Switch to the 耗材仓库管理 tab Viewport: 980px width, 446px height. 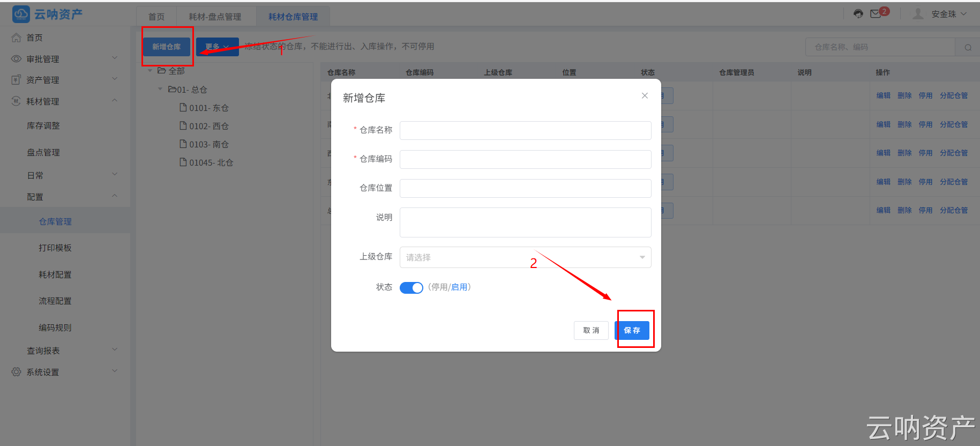tap(293, 17)
